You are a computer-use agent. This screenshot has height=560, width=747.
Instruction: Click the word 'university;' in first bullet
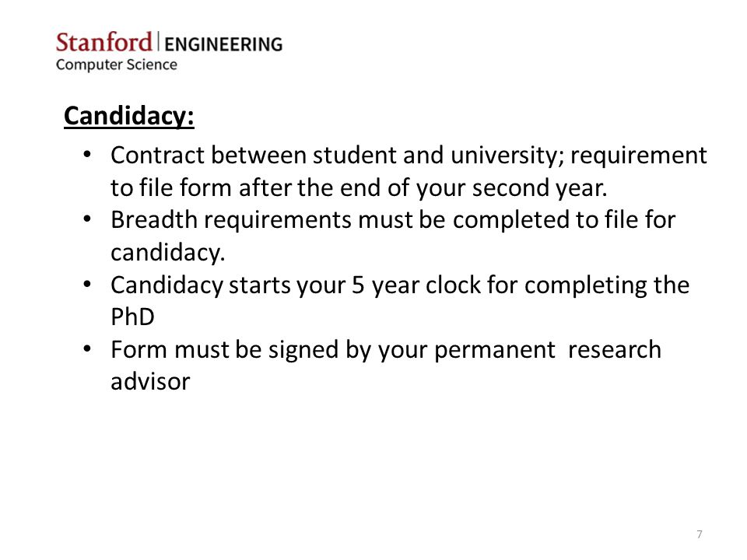point(507,157)
